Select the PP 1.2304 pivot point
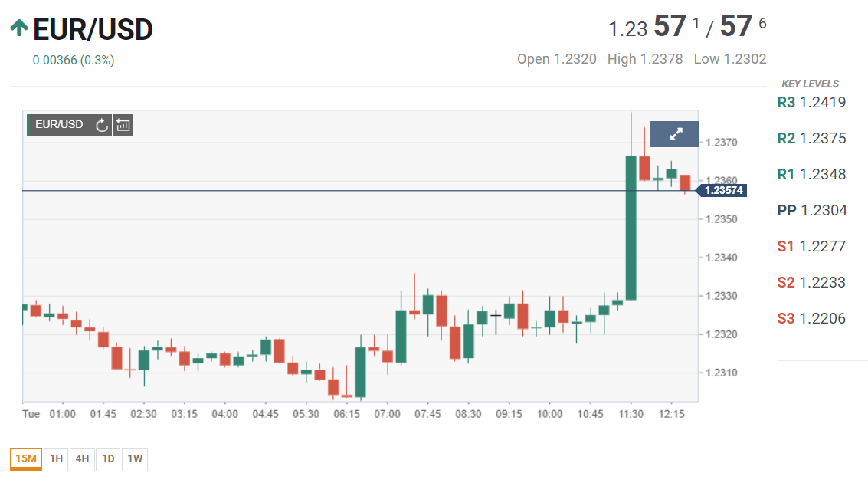 point(811,210)
